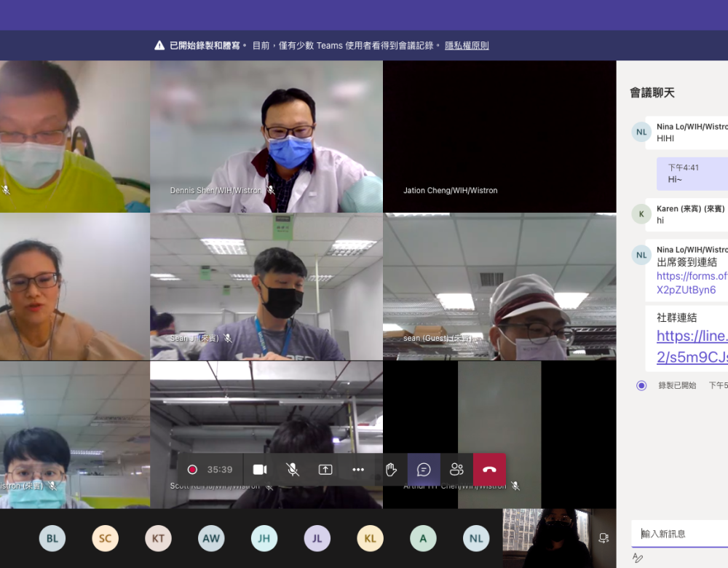Screen dimensions: 728x568
Task: Unmute the microphone in meeting toolbar
Action: [293, 470]
